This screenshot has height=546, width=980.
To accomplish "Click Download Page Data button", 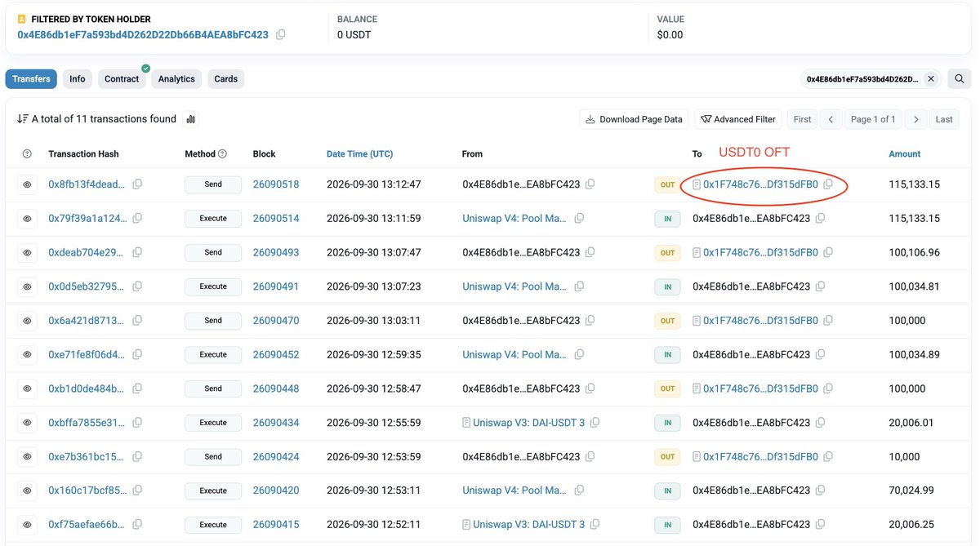I will pyautogui.click(x=635, y=119).
